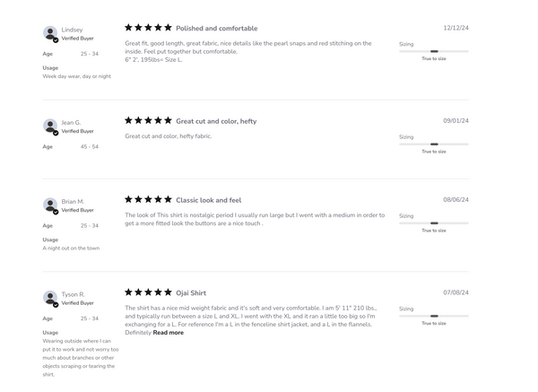538x392 pixels.
Task: Click the reviewer name Tyson R.
Action: (x=74, y=294)
